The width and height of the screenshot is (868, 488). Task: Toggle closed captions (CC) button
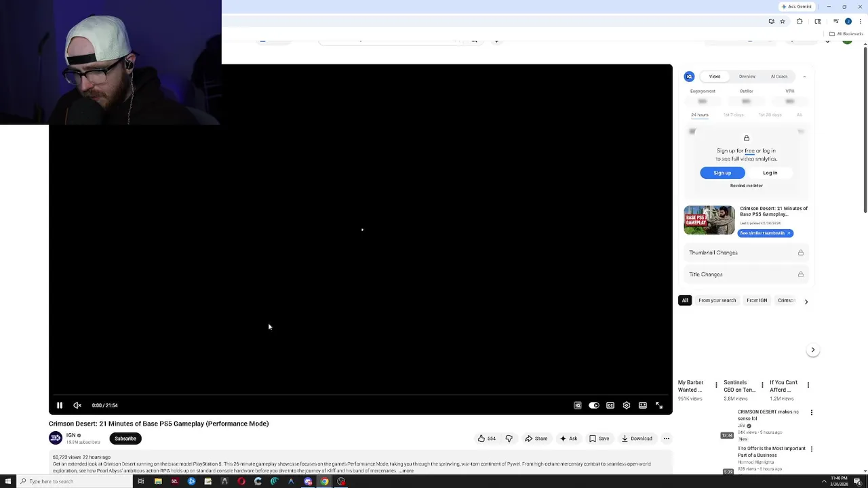[610, 405]
